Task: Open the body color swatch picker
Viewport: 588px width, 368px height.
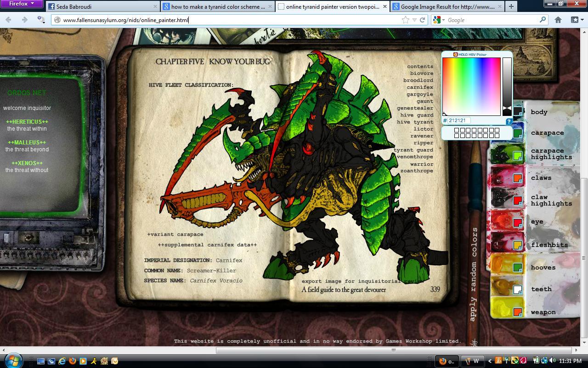Action: (518, 111)
